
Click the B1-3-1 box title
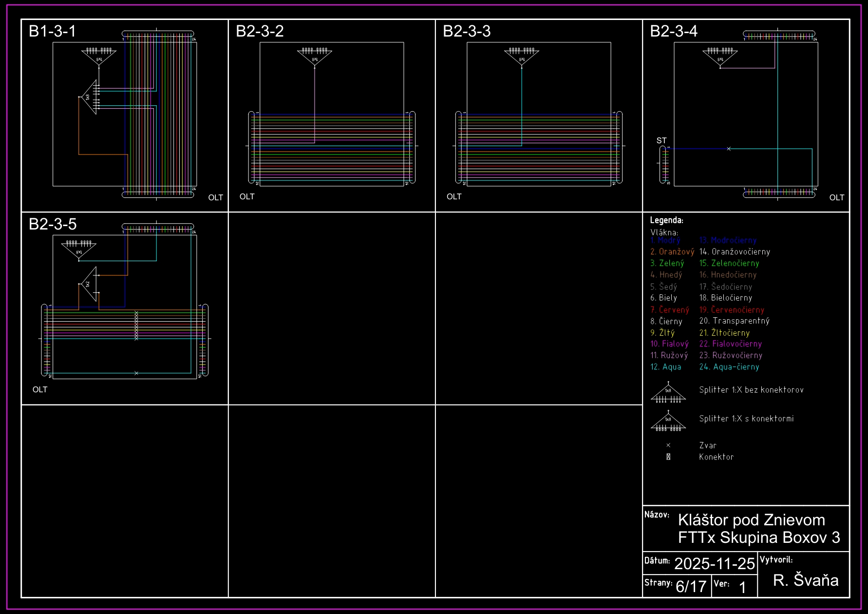click(x=53, y=31)
